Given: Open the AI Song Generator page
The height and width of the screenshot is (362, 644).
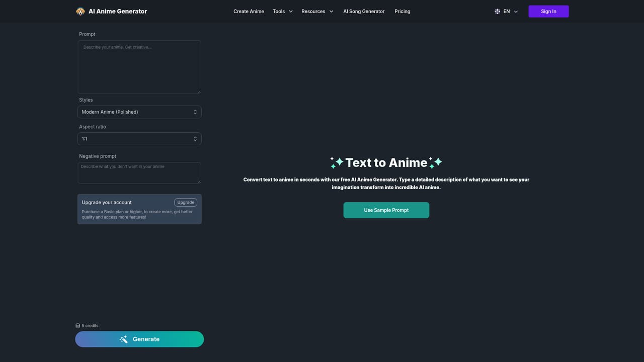Looking at the screenshot, I should [x=364, y=11].
